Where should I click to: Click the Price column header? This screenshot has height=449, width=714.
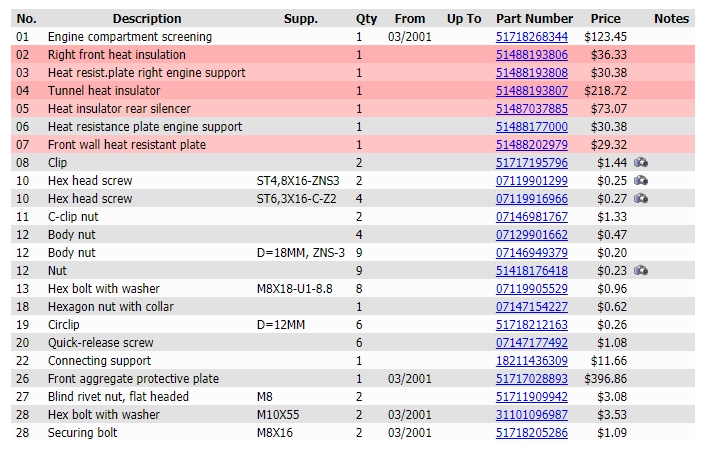pyautogui.click(x=605, y=19)
